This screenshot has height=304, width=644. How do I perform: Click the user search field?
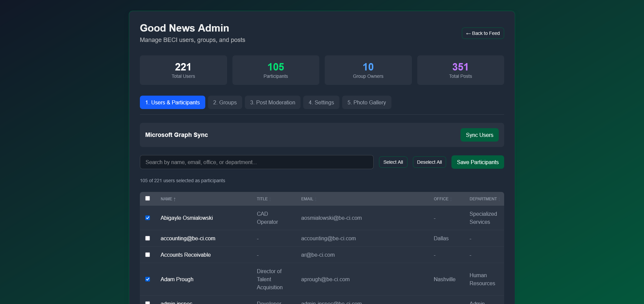257,162
